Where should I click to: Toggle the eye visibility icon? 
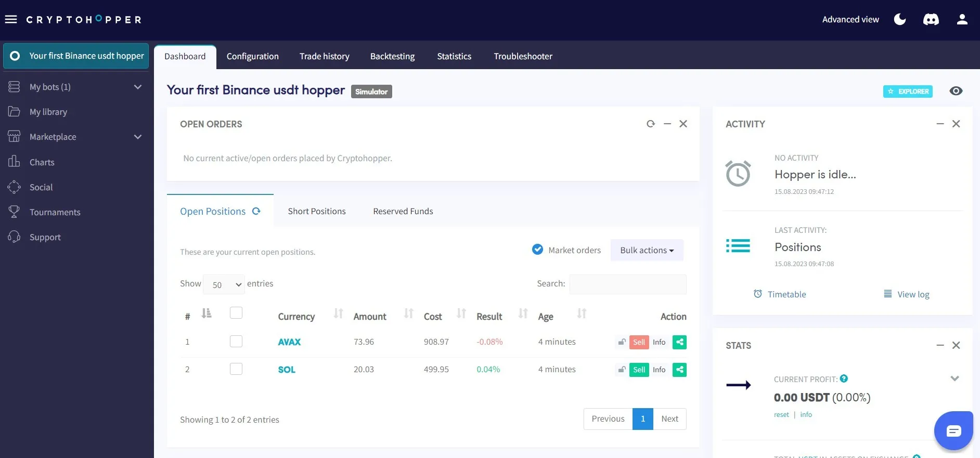pyautogui.click(x=956, y=91)
